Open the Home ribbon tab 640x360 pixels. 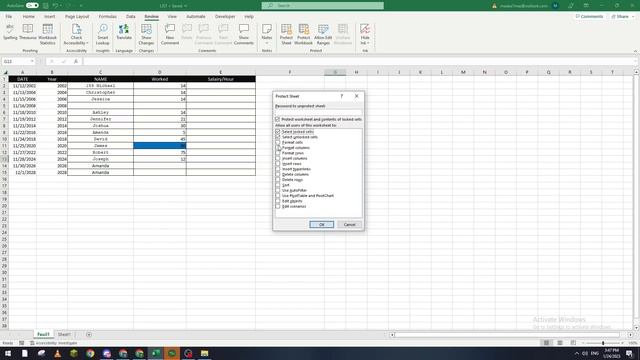[x=29, y=17]
